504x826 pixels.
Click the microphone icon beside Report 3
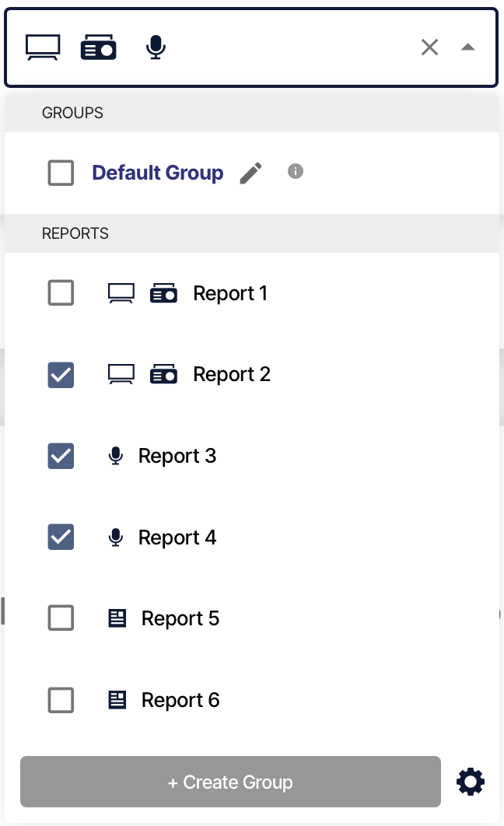[x=116, y=456]
